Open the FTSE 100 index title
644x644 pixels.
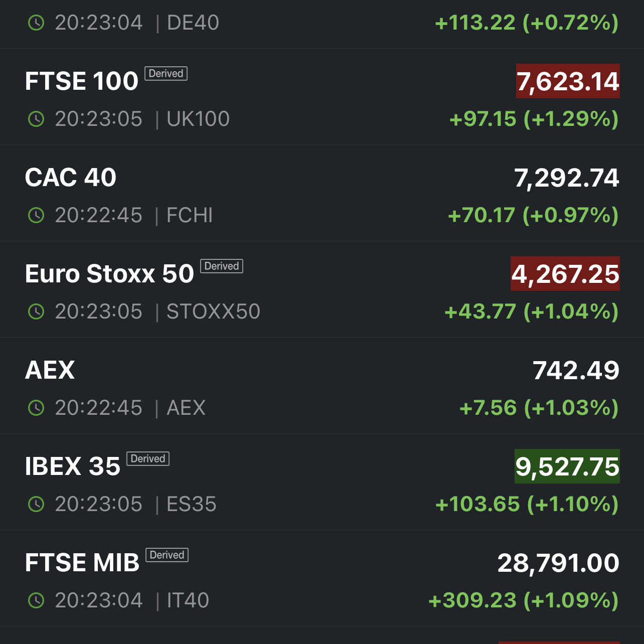82,81
